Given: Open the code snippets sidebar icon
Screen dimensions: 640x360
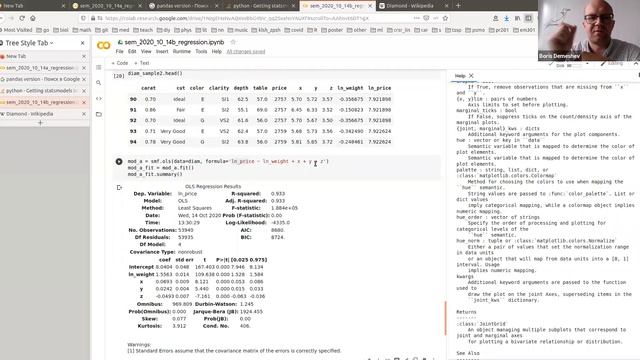Looking at the screenshot, I should coord(99,98).
